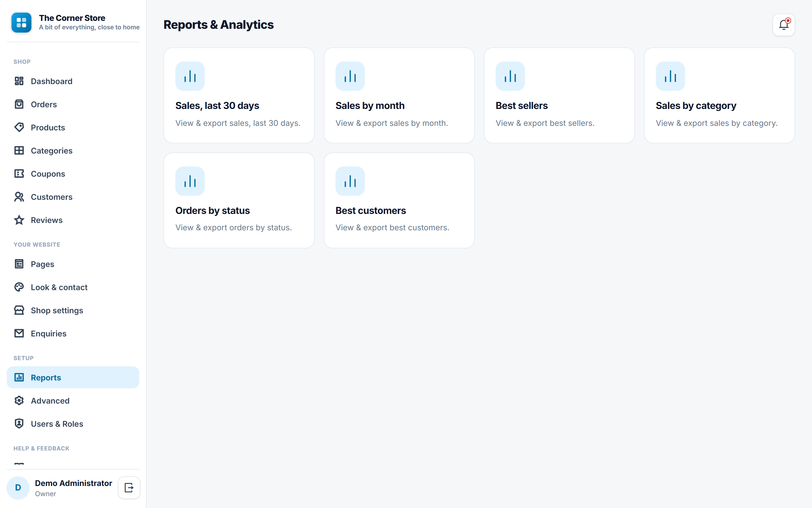Click the Categories table icon
Image resolution: width=812 pixels, height=508 pixels.
point(19,150)
